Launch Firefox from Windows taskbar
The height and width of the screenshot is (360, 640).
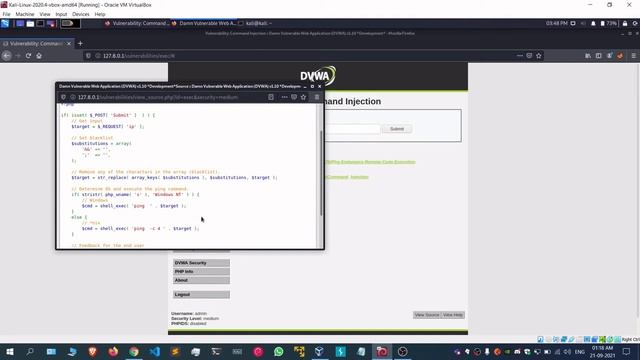113,351
